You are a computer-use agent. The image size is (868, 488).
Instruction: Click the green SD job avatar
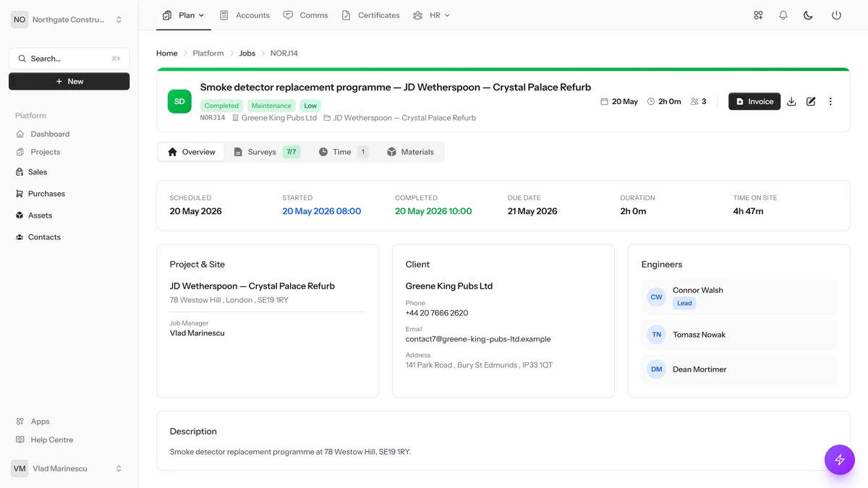coord(179,102)
